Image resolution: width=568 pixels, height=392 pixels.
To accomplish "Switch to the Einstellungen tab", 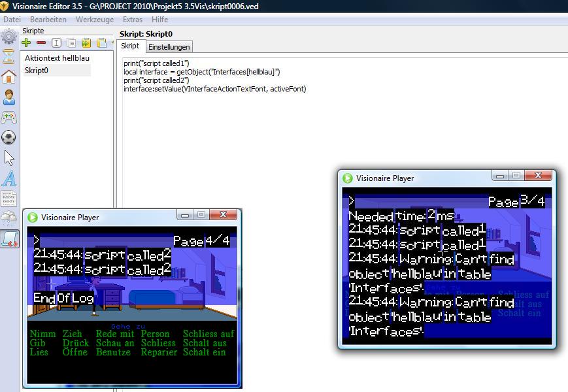I will pos(169,47).
